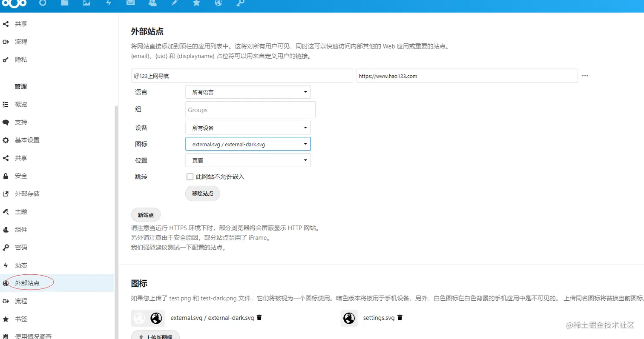Viewport: 644px width, 339px height.
Task: Open the Files folder icon in the header
Action: coord(65,3)
